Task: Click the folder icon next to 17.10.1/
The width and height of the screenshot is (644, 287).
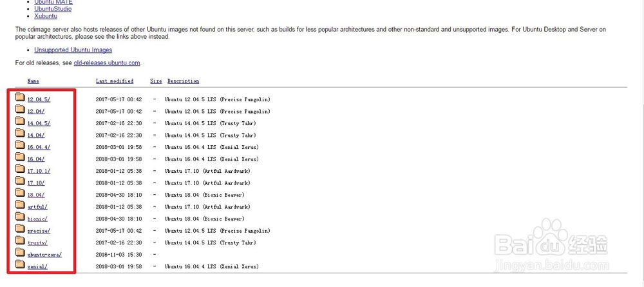Action: coord(20,169)
